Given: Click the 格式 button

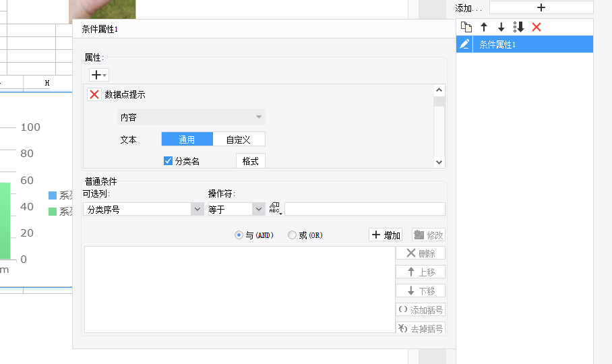Looking at the screenshot, I should coord(250,161).
